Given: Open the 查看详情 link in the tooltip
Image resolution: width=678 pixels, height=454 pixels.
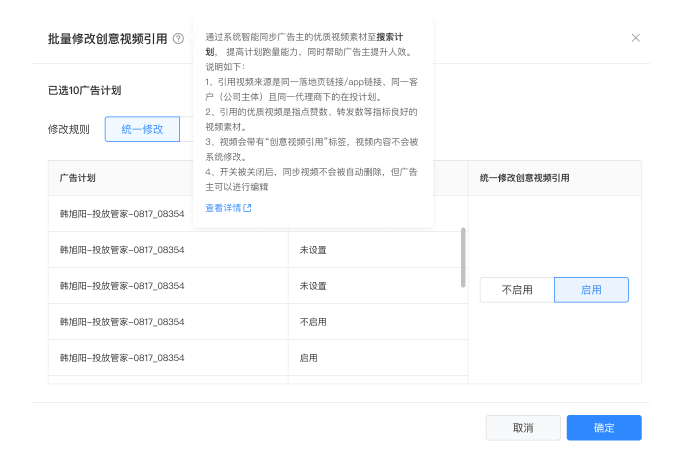Looking at the screenshot, I should point(228,208).
